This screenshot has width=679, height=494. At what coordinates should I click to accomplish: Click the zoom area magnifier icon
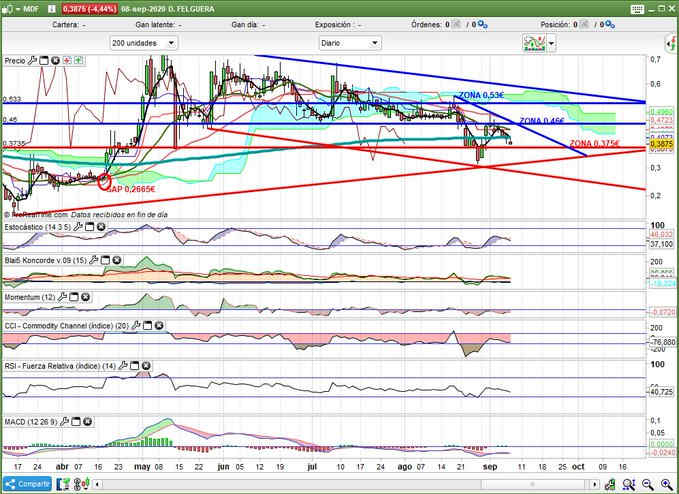coord(629,484)
